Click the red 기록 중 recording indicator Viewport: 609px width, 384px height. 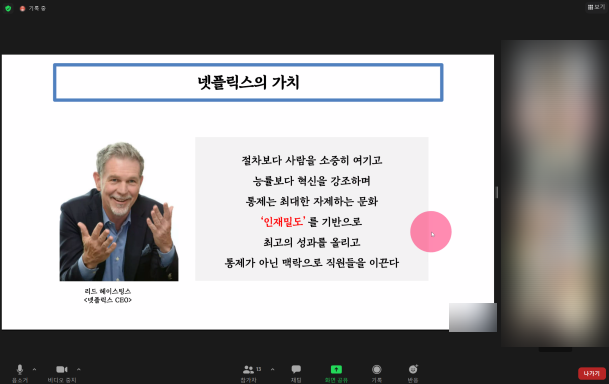click(33, 8)
